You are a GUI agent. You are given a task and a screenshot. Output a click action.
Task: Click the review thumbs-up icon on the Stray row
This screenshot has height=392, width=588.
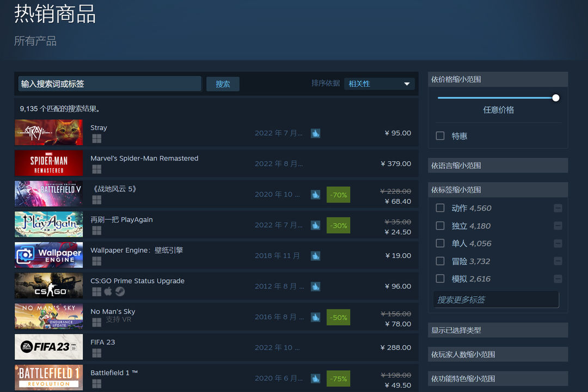coord(315,133)
